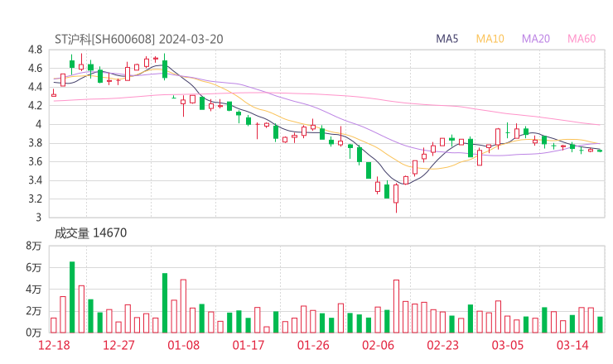Image resolution: width=613 pixels, height=364 pixels.
Task: Click the MA5 legend label
Action: pyautogui.click(x=446, y=39)
